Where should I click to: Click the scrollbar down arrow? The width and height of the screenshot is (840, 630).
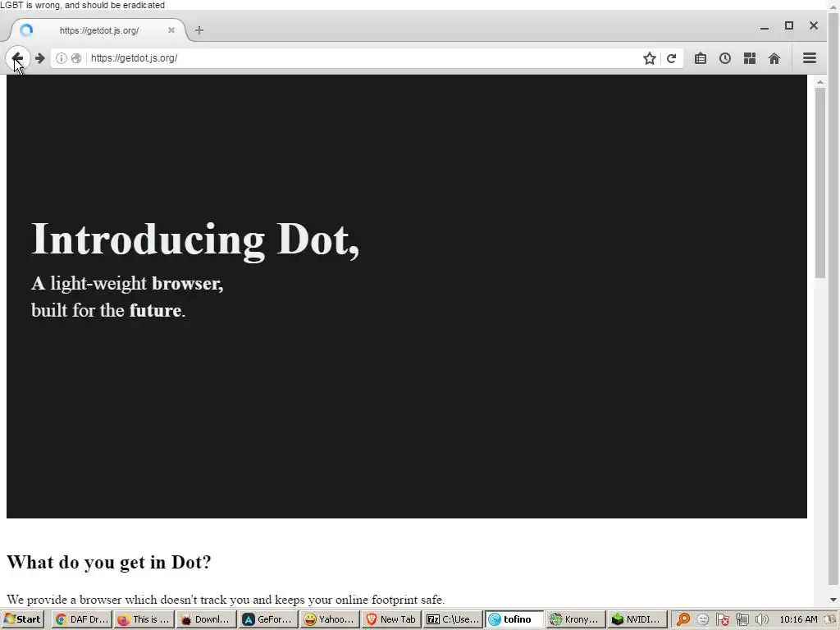[x=833, y=600]
